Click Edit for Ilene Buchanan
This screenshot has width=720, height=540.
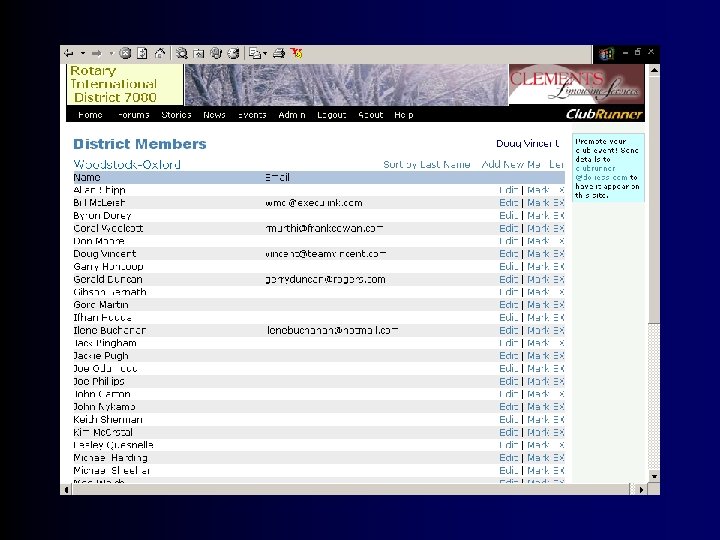(508, 331)
